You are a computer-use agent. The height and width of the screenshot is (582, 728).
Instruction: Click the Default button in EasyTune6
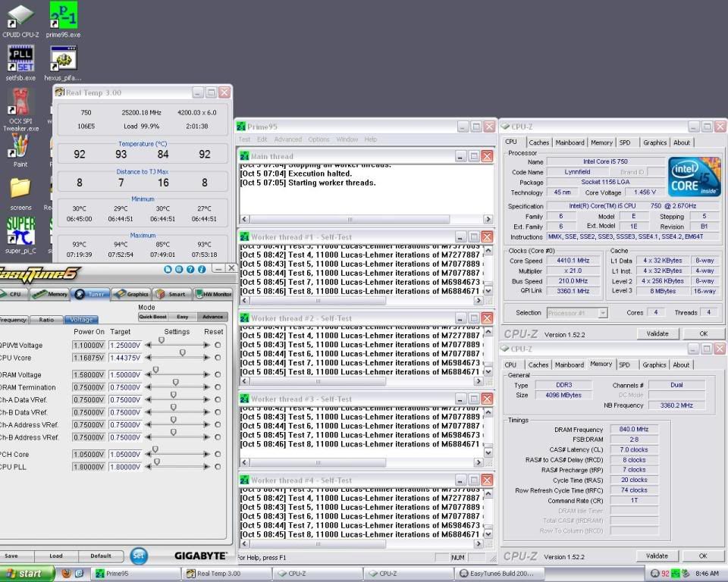pos(101,555)
